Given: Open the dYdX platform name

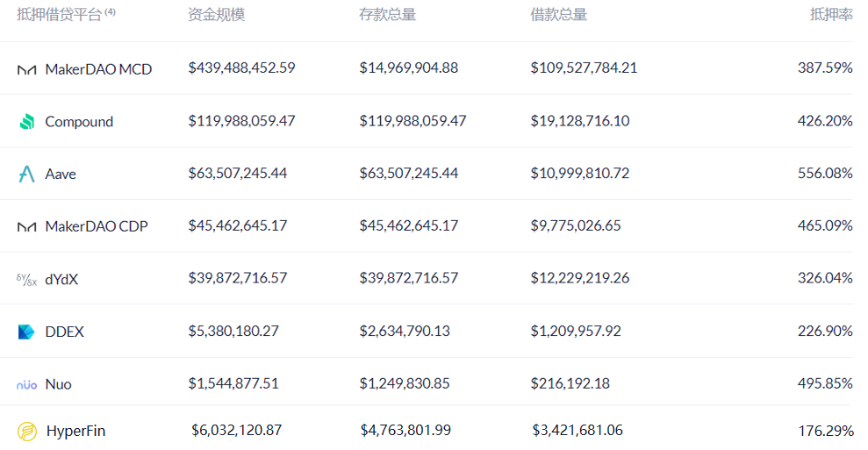Looking at the screenshot, I should (x=61, y=279).
